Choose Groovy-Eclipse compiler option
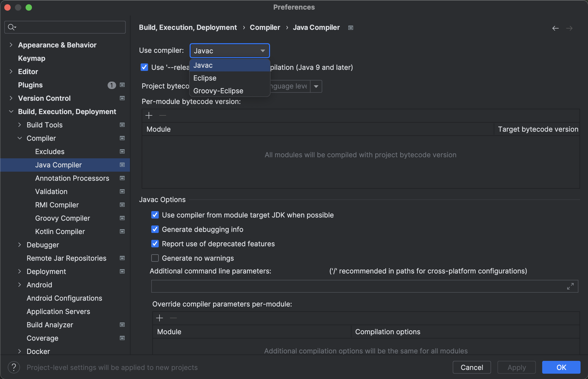This screenshot has width=588, height=379. pyautogui.click(x=218, y=91)
